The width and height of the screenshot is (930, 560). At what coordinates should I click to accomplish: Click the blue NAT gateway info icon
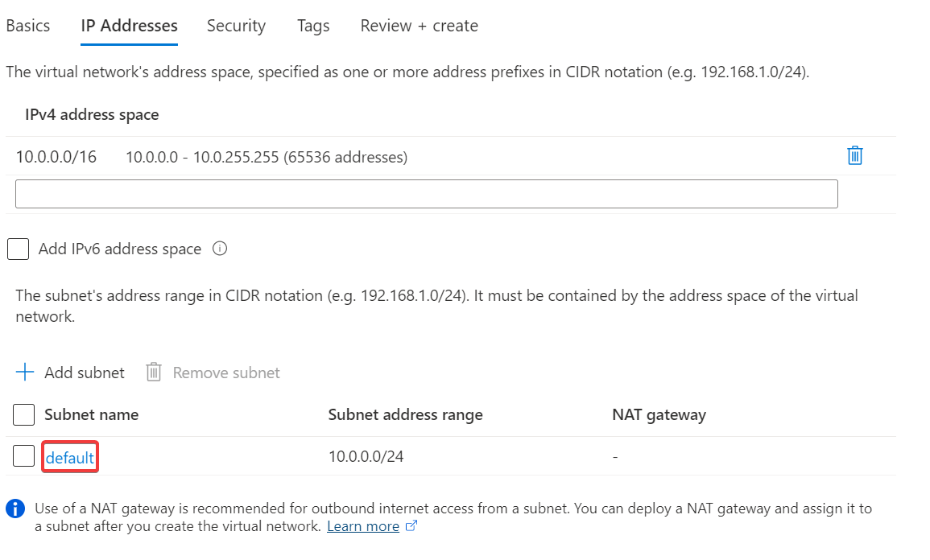click(x=14, y=509)
